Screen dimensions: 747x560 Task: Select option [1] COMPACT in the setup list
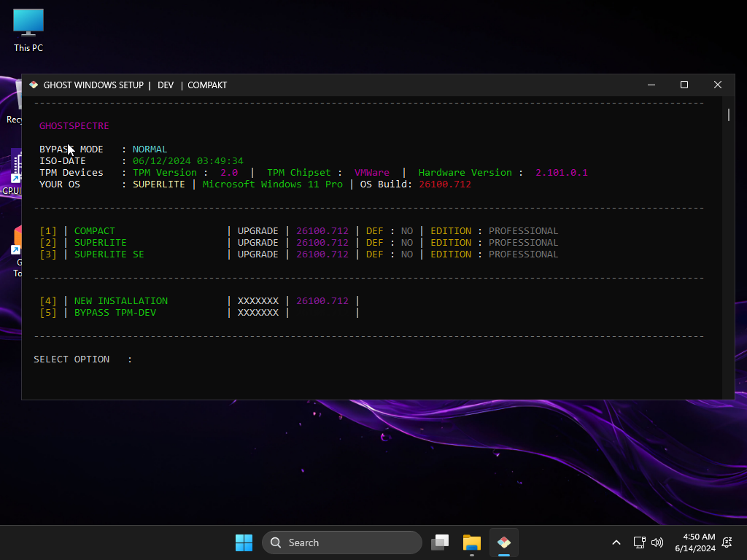[95, 230]
